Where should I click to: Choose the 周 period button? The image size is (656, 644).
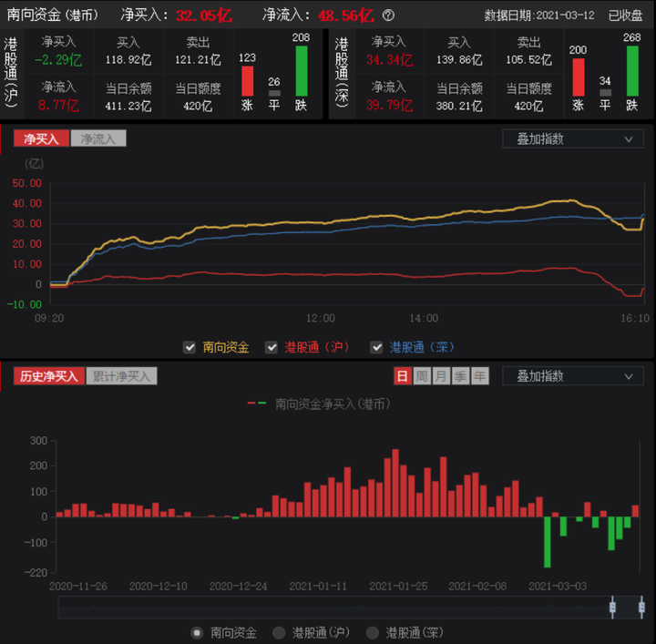(x=422, y=376)
